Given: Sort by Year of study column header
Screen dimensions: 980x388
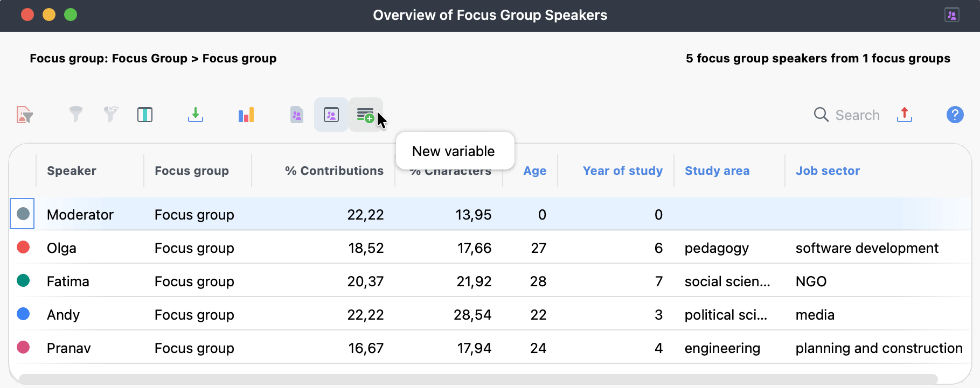Looking at the screenshot, I should pyautogui.click(x=623, y=171).
